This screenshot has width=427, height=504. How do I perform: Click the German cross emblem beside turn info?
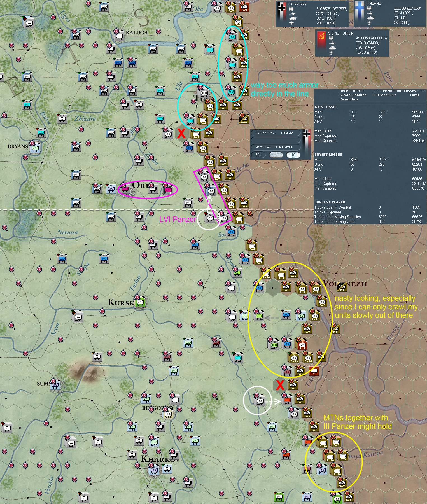coord(307,134)
